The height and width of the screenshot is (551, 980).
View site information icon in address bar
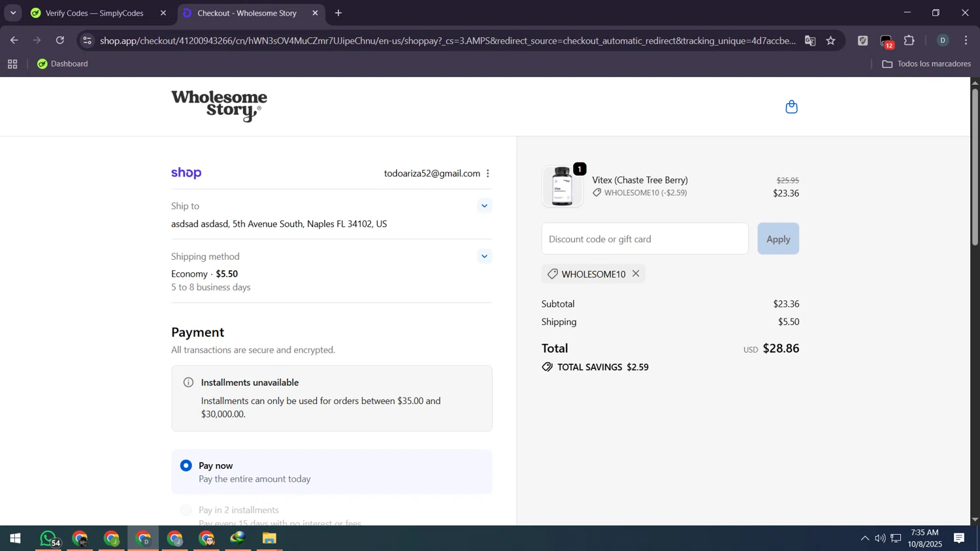click(87, 40)
